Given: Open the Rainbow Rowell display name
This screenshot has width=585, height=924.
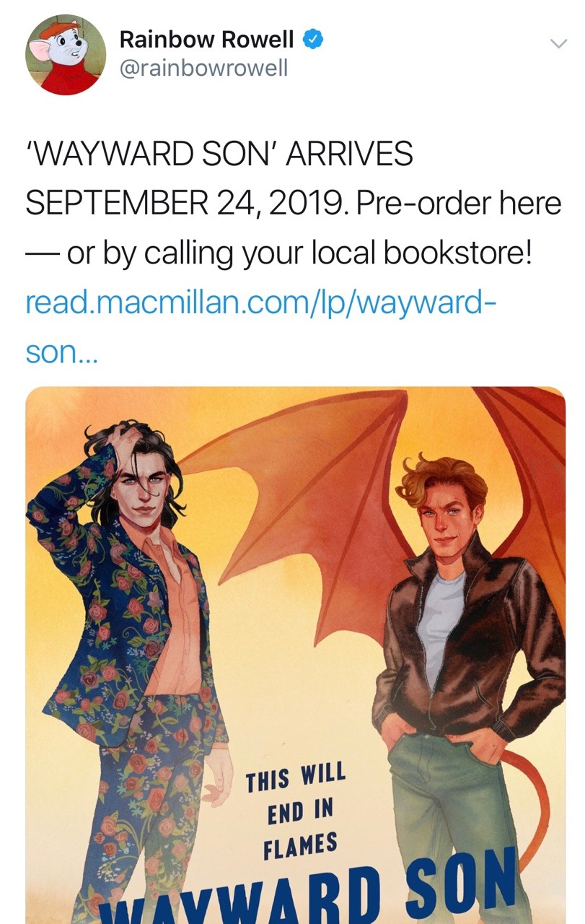Looking at the screenshot, I should [x=207, y=40].
